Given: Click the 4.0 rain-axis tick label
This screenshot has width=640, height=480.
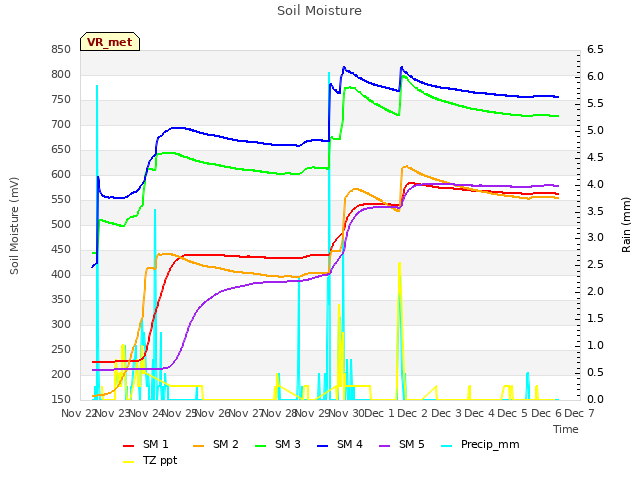Looking at the screenshot, I should [595, 184].
